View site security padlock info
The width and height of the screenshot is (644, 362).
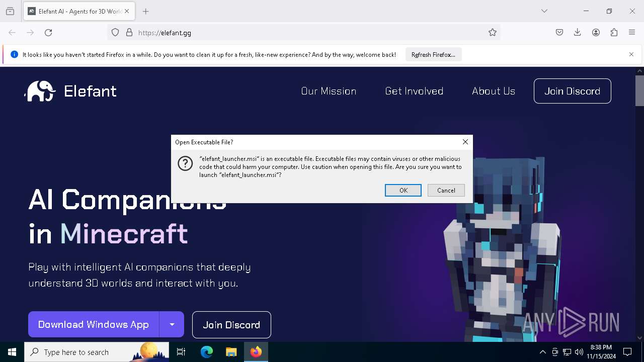click(129, 32)
